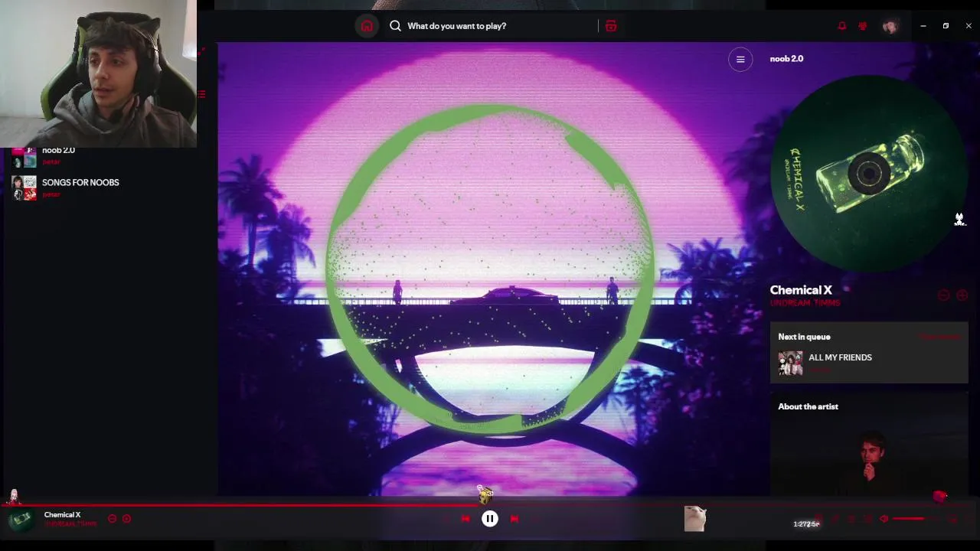This screenshot has height=551, width=980.
Task: Mute with the speaker volume icon
Action: 884,519
